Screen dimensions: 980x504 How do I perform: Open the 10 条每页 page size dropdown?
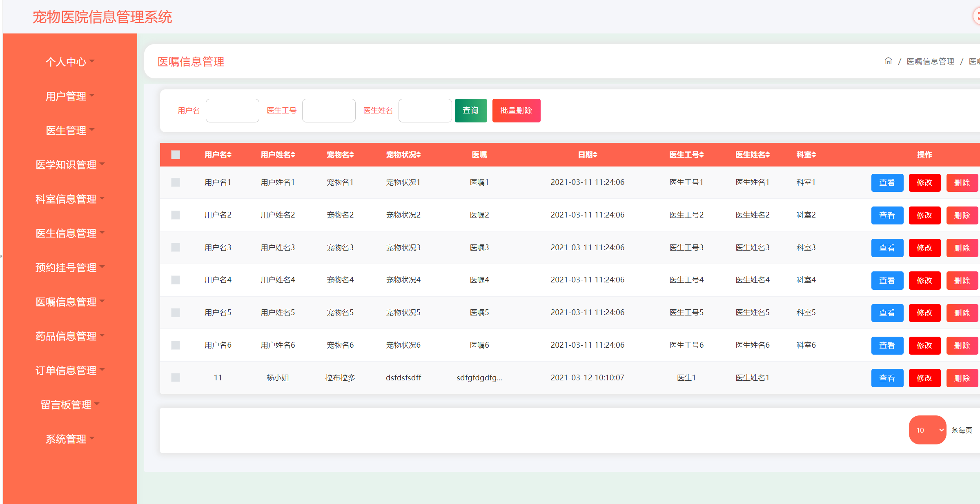point(927,430)
